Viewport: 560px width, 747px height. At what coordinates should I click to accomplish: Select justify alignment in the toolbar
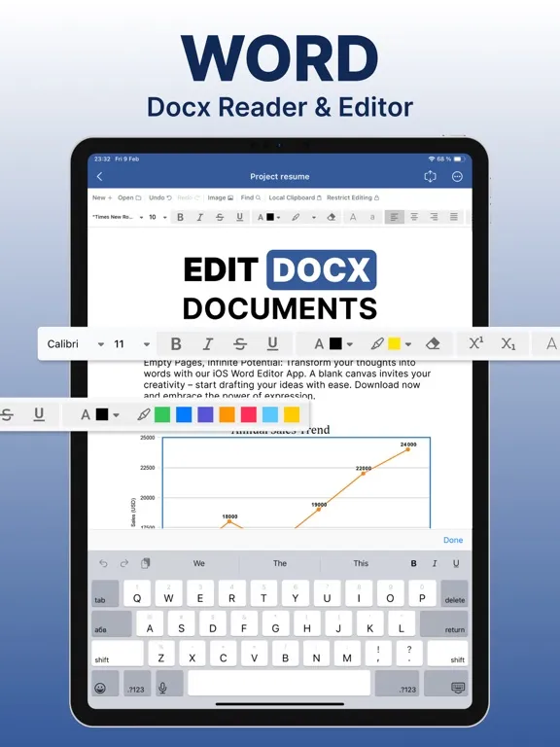pyautogui.click(x=454, y=217)
